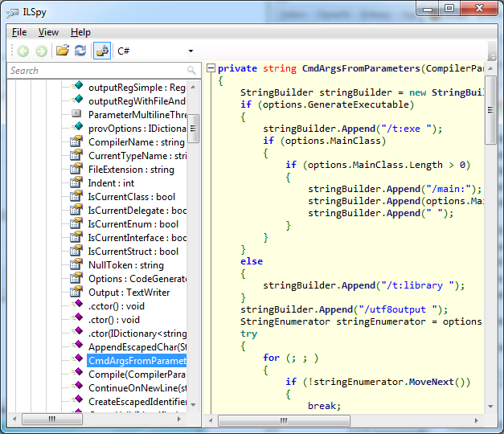Collapse the CmdArgsFromParameters code block
Screen dimensions: 504x434
211,69
